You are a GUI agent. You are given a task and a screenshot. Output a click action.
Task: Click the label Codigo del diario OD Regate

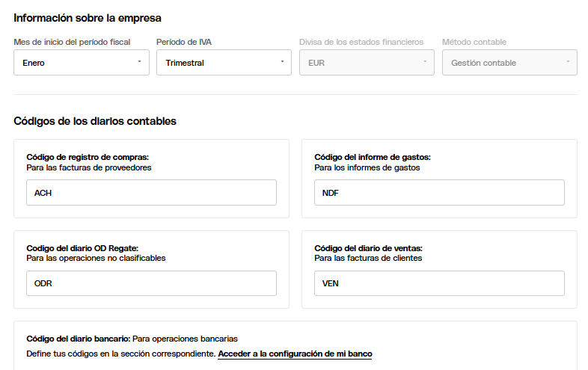click(x=82, y=248)
